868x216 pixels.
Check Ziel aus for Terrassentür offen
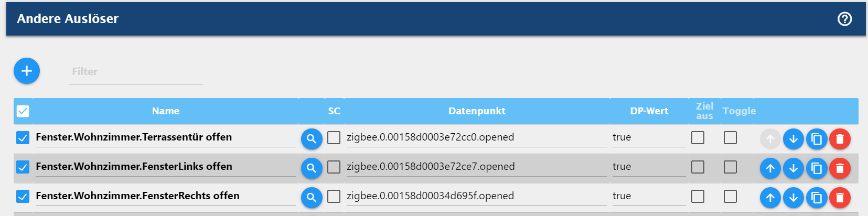[698, 137]
